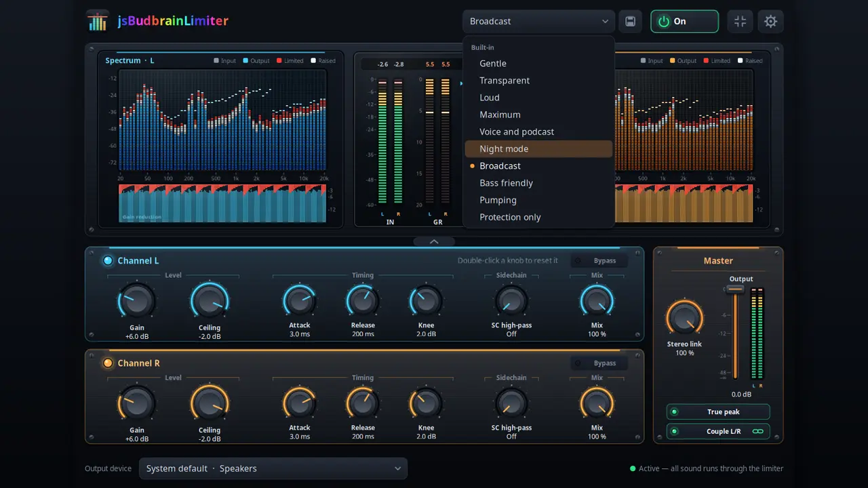Viewport: 868px width, 488px height.
Task: Click the Channel L Attack knob
Action: (x=299, y=301)
